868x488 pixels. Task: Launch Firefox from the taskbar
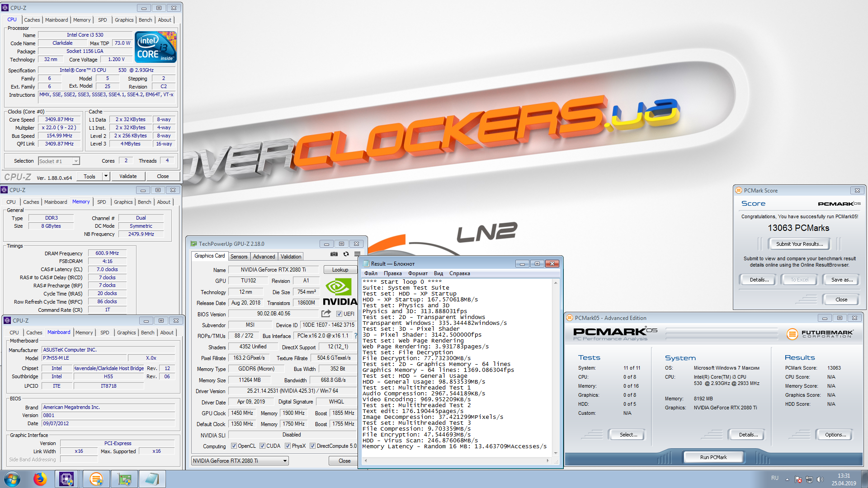coord(40,479)
